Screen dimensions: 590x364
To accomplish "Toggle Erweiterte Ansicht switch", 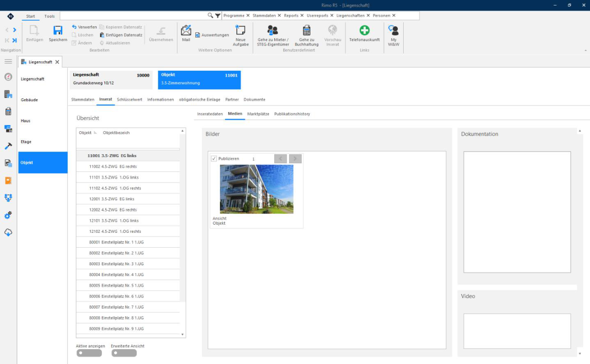I will [124, 353].
